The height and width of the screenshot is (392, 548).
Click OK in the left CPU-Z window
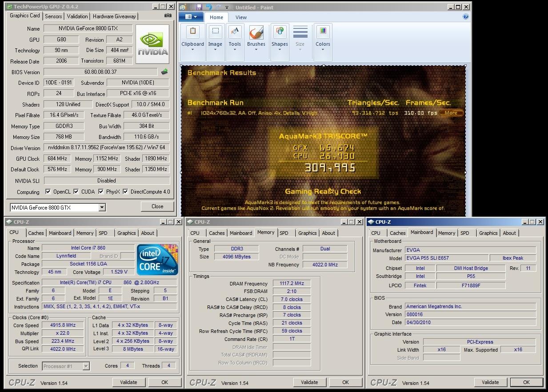tap(164, 382)
